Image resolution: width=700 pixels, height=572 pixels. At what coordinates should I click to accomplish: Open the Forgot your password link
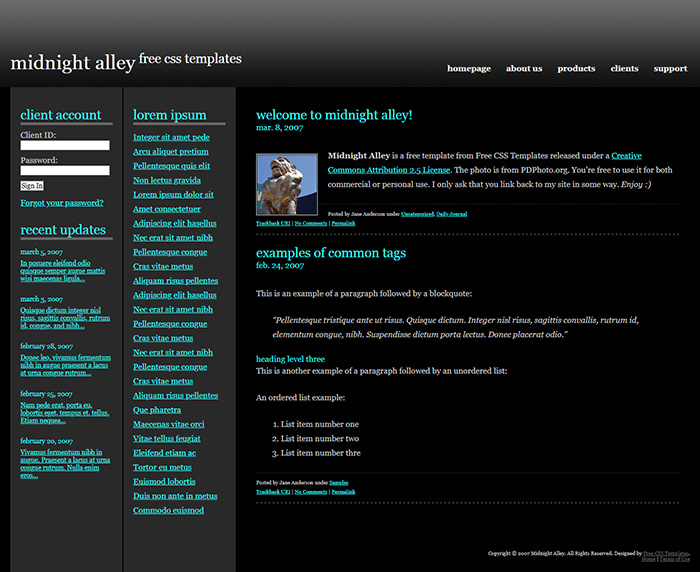click(62, 203)
